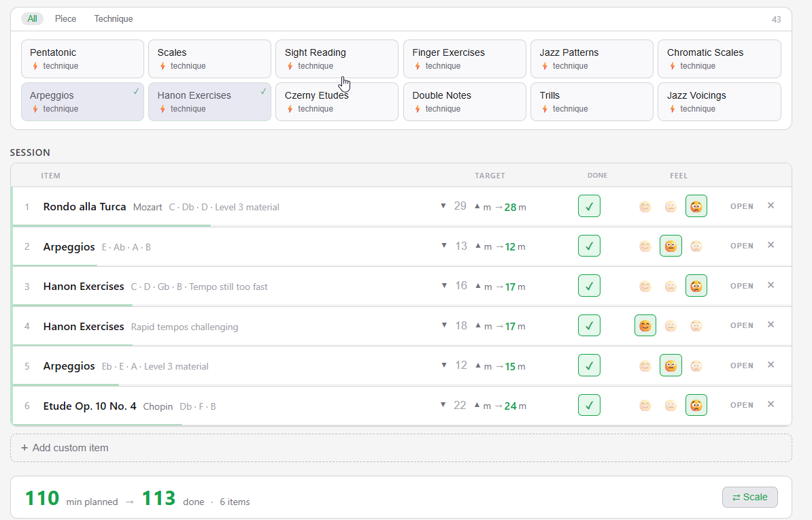This screenshot has width=812, height=520.
Task: Add the Sight Reading technique card
Action: 337,59
